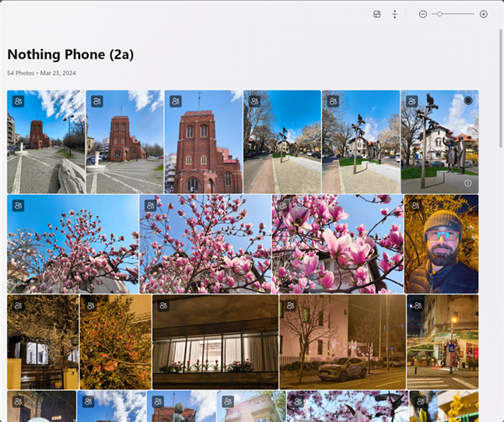Click shared badge on wide magnolia tree photo
This screenshot has width=504, height=422.
pyautogui.click(x=19, y=206)
